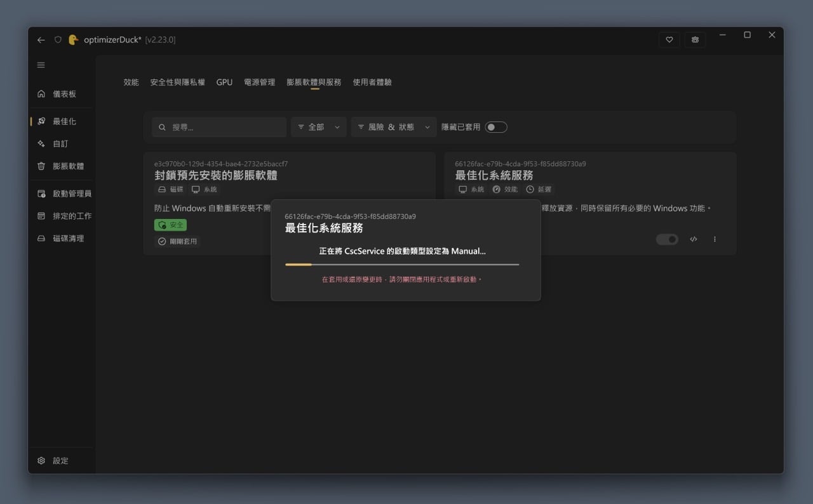Image resolution: width=813 pixels, height=504 pixels.
Task: Maximize the optimizerDuck window
Action: (747, 35)
